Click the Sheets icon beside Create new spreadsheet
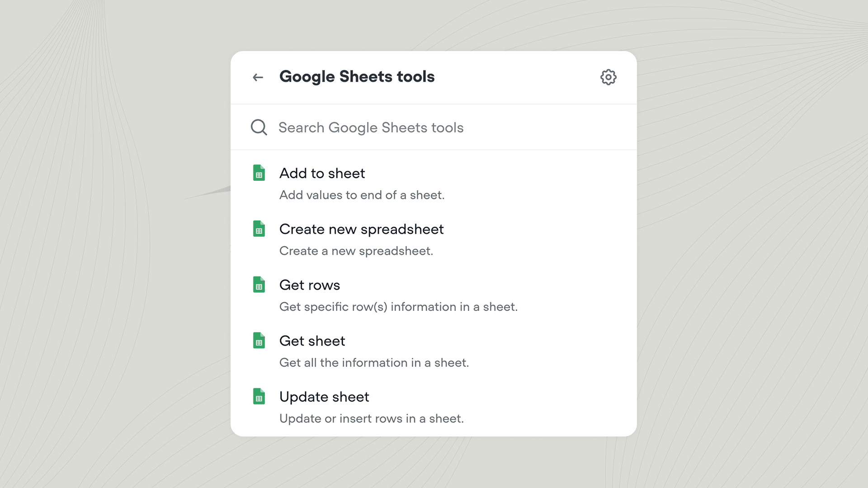868x488 pixels. (259, 229)
